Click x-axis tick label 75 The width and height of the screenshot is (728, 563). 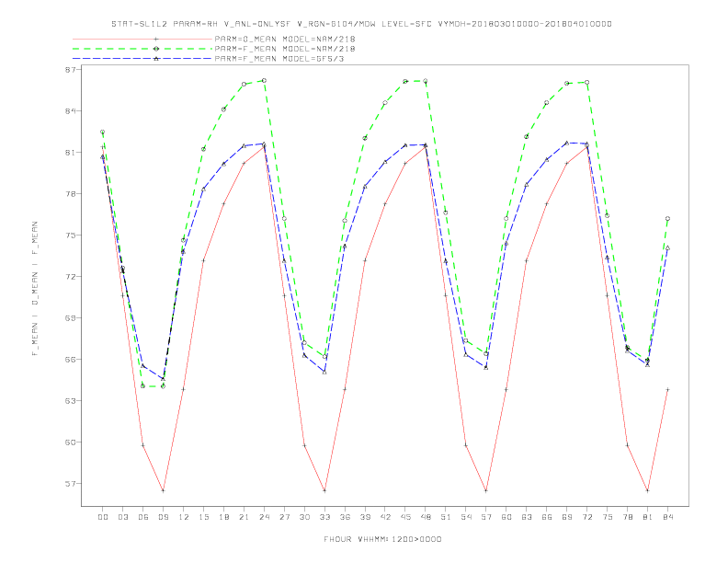click(x=608, y=517)
